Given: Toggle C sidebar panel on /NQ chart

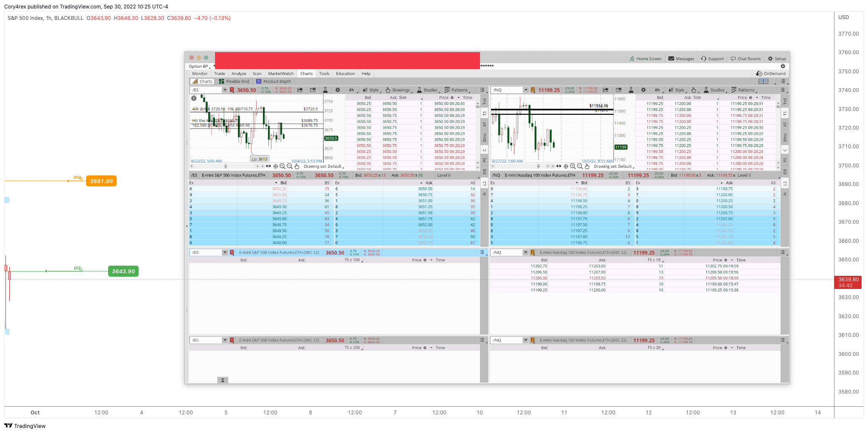Looking at the screenshot, I should pos(785,150).
